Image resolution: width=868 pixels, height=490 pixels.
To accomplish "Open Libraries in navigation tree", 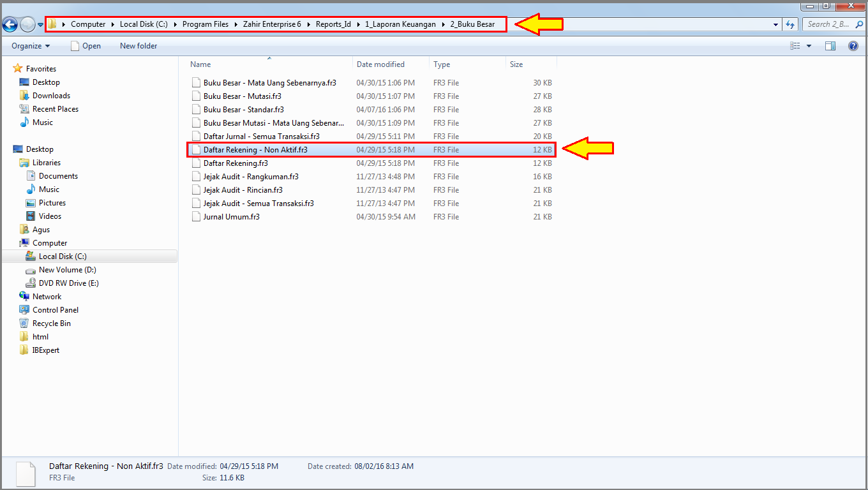I will pyautogui.click(x=47, y=163).
